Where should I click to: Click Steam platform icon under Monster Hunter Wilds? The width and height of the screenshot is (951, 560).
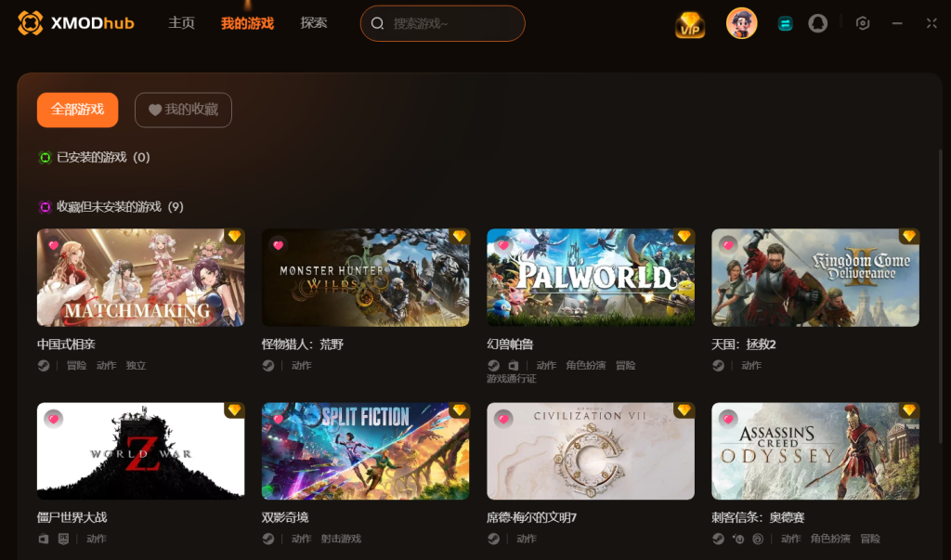click(268, 365)
